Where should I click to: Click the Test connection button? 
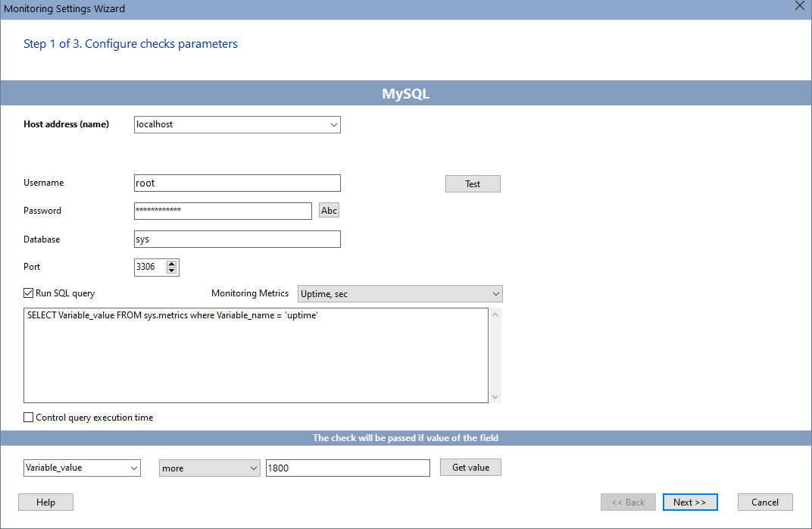(x=473, y=184)
